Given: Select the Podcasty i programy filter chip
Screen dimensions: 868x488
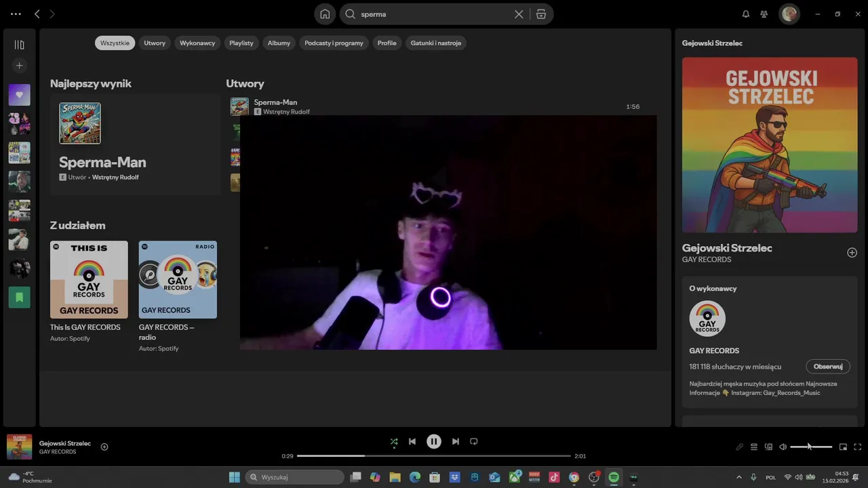Looking at the screenshot, I should (334, 43).
